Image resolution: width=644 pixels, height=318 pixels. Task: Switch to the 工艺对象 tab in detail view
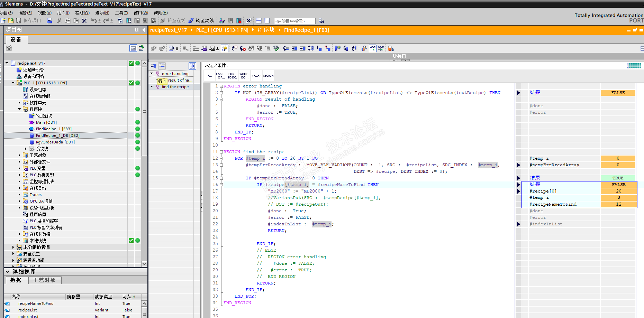pyautogui.click(x=44, y=280)
